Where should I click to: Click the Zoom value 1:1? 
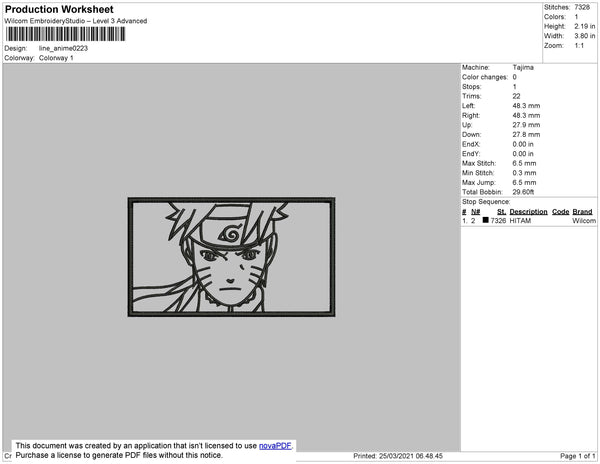point(579,46)
